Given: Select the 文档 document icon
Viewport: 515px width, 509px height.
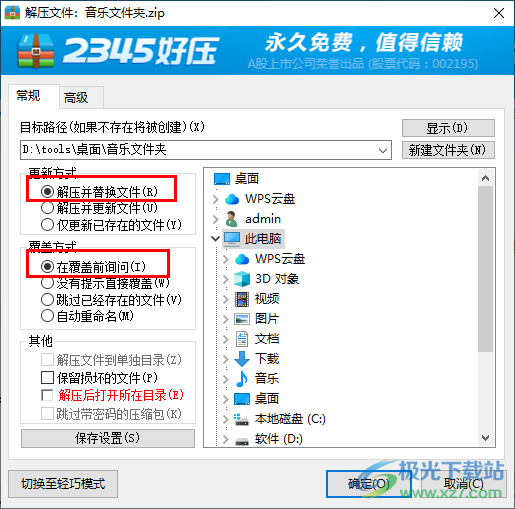Looking at the screenshot, I should click(242, 339).
